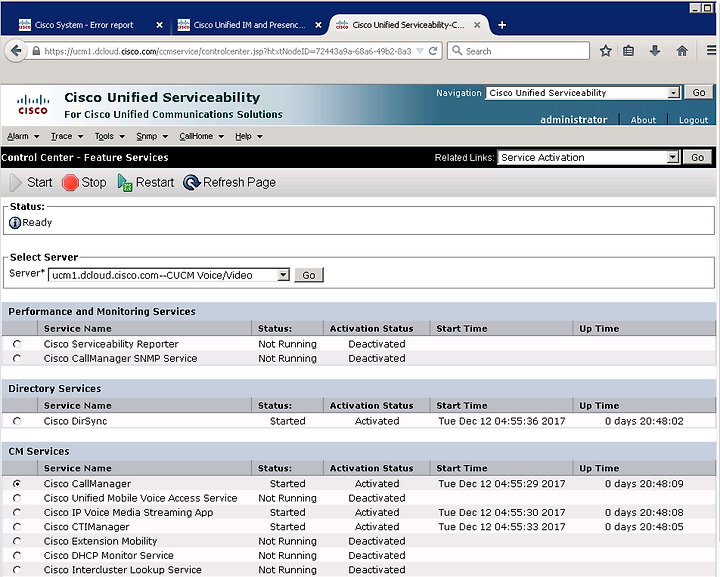Click the Cisco CallManager up time value
Screen dimensions: 720x577
point(644,483)
